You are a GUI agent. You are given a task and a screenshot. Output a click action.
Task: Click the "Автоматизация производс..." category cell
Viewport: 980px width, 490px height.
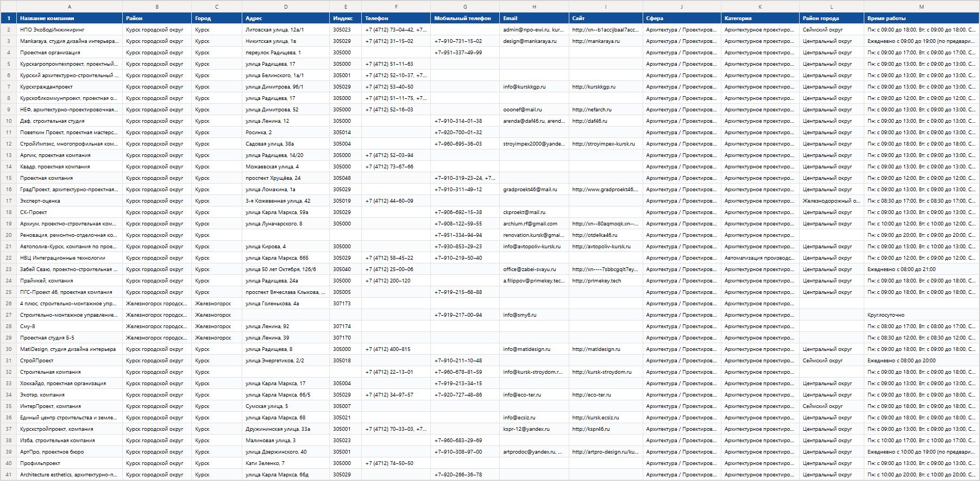point(760,258)
